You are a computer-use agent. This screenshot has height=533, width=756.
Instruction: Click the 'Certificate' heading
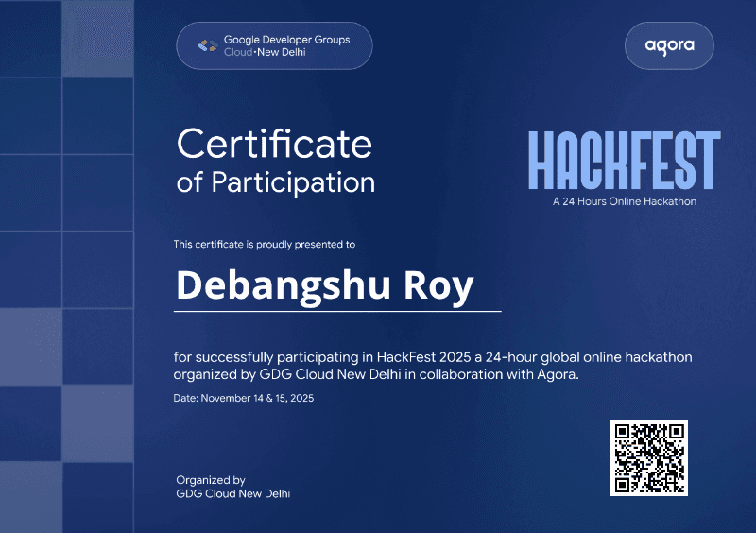(274, 144)
